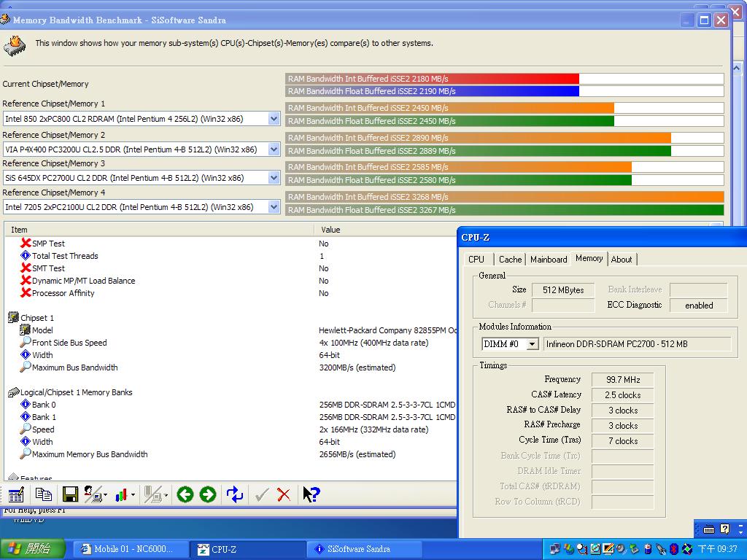The height and width of the screenshot is (560, 747).
Task: Click the language bar help question mark icon
Action: click(724, 529)
